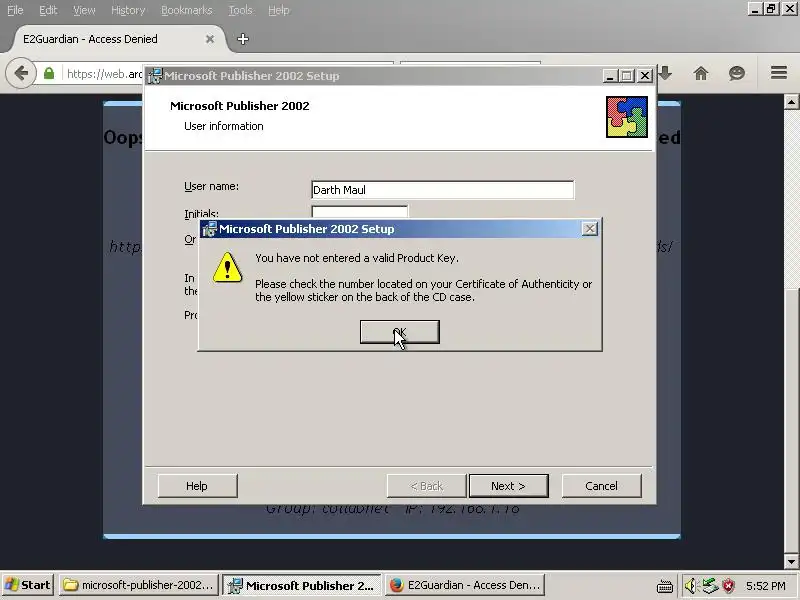The image size is (800, 600).
Task: Click the browser scrollbar up arrow
Action: point(791,102)
